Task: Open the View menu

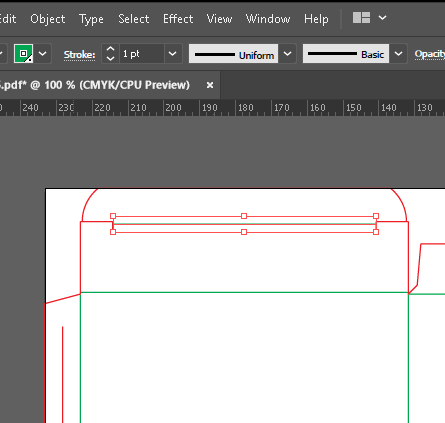Action: [219, 19]
